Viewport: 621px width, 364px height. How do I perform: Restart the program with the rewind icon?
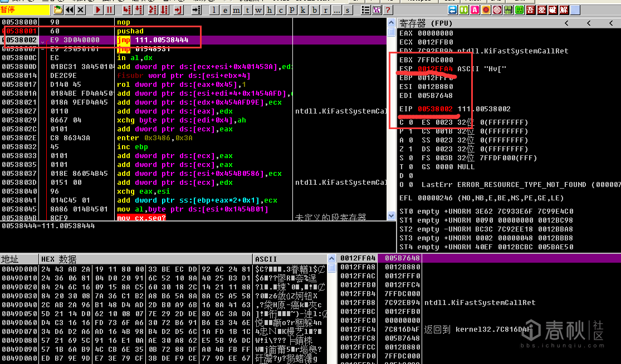(x=69, y=9)
